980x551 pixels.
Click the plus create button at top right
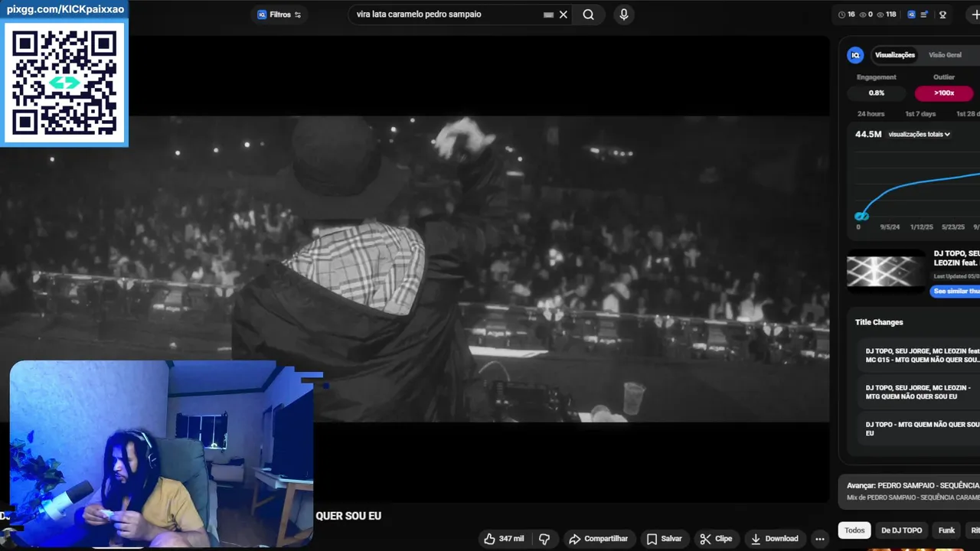tap(975, 15)
